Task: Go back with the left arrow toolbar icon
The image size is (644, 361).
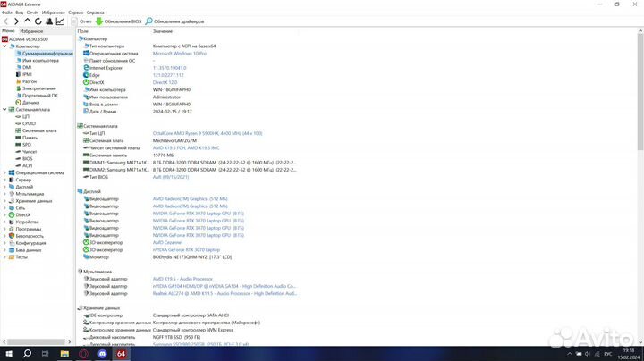Action: [5, 21]
